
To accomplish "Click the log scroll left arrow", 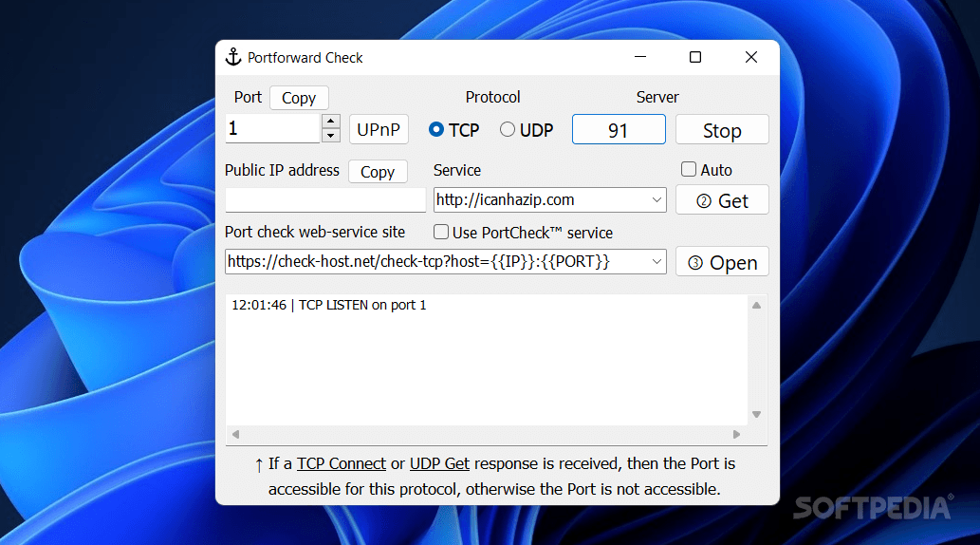I will coord(235,434).
